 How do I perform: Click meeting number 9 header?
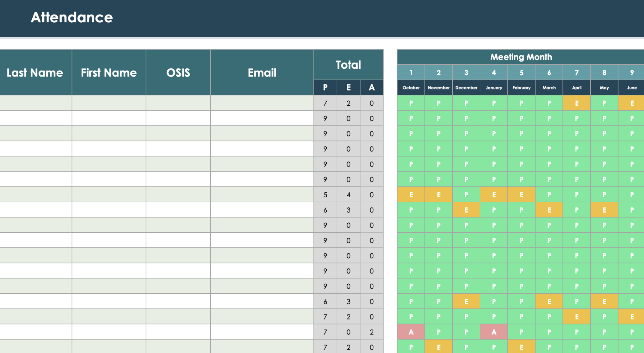click(632, 73)
